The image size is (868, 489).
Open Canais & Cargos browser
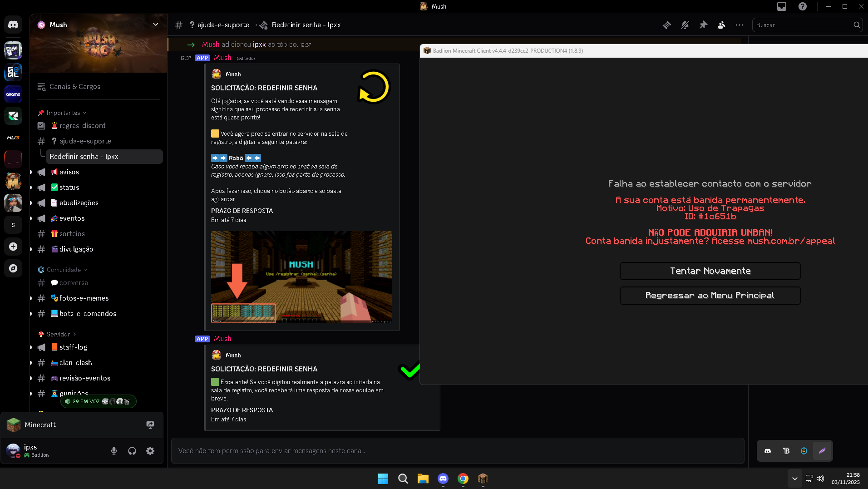coord(98,87)
